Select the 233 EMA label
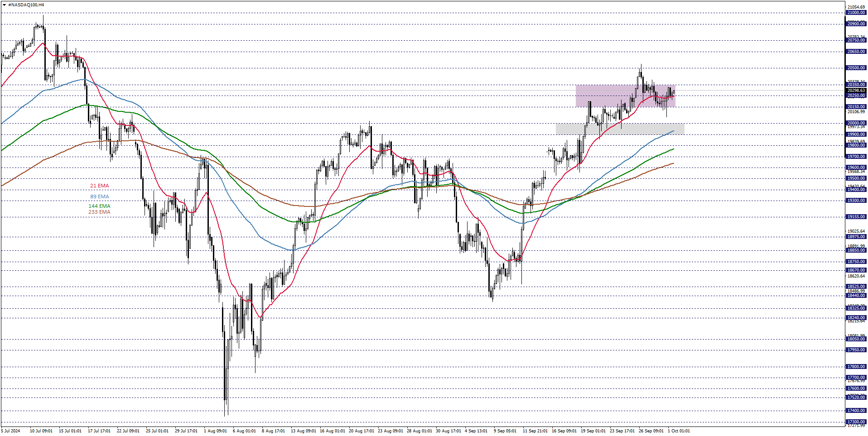The image size is (868, 436). tap(99, 212)
